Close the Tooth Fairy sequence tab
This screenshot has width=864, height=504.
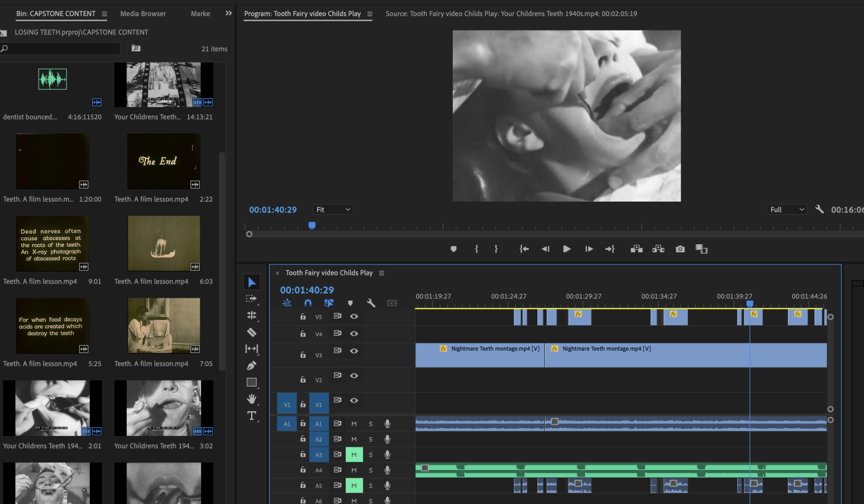point(277,273)
